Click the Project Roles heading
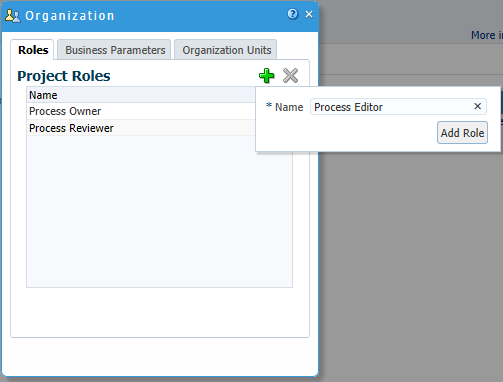Viewport: 503px width, 382px height. (64, 76)
